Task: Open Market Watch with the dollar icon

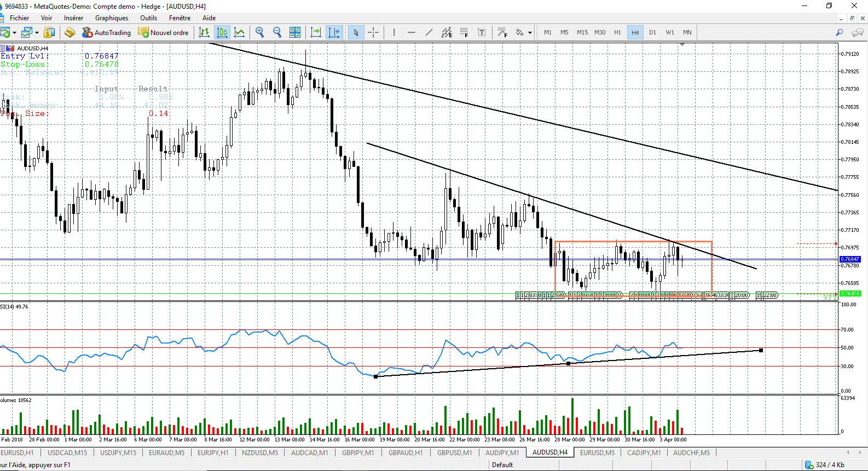Action: pos(49,33)
